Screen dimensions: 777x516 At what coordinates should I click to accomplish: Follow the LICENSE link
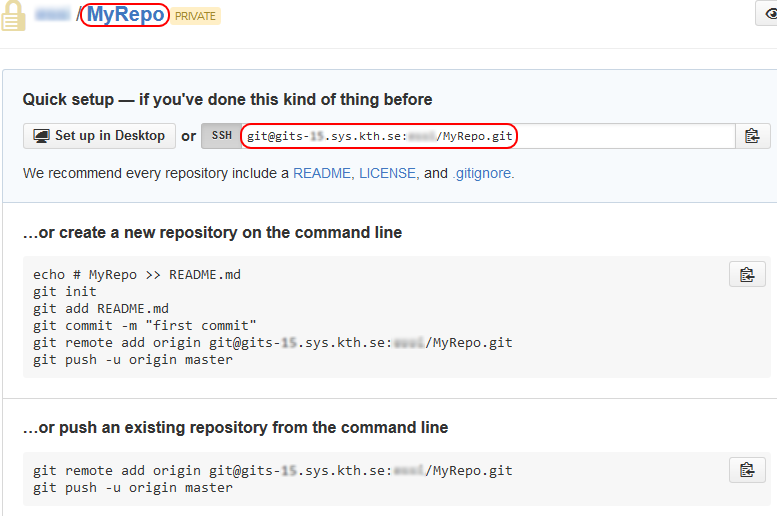click(x=387, y=173)
